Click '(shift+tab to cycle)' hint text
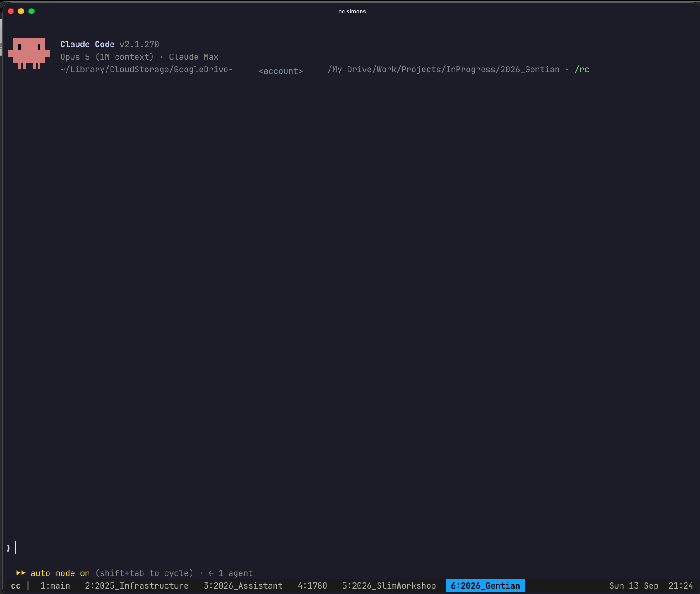Screen dimensions: 700x594 coord(144,573)
